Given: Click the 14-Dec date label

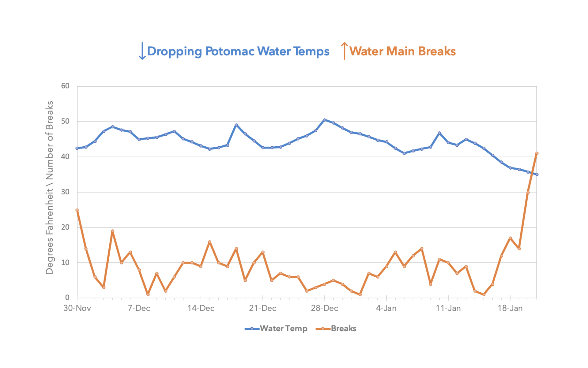Looking at the screenshot, I should click(201, 308).
